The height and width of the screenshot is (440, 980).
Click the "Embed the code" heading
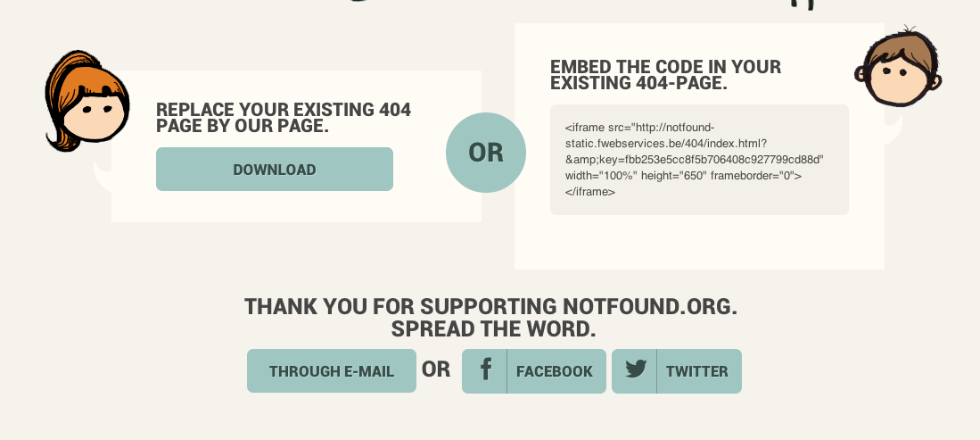(x=665, y=74)
